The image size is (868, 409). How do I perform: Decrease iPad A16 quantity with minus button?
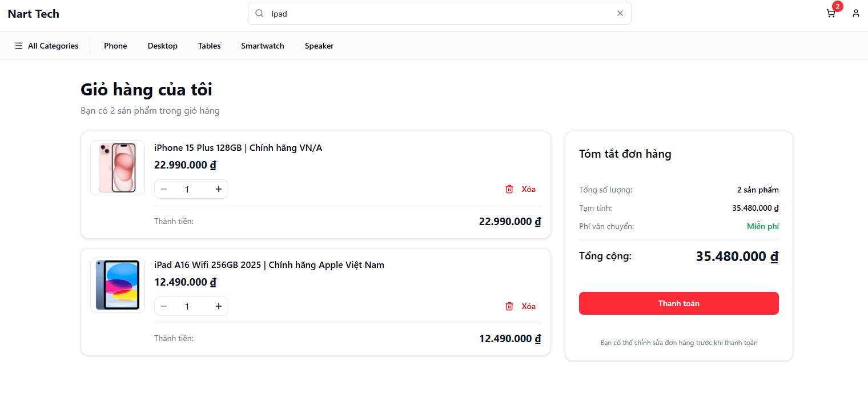[x=164, y=306]
